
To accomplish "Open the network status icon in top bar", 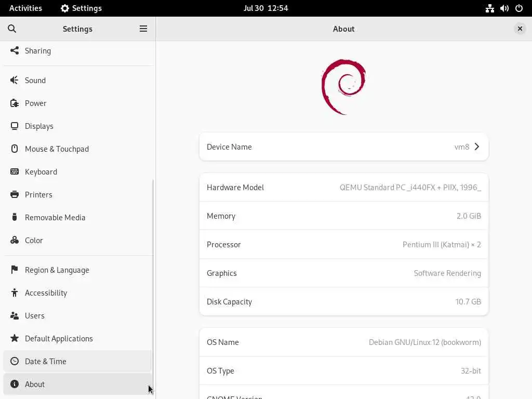I will point(489,8).
